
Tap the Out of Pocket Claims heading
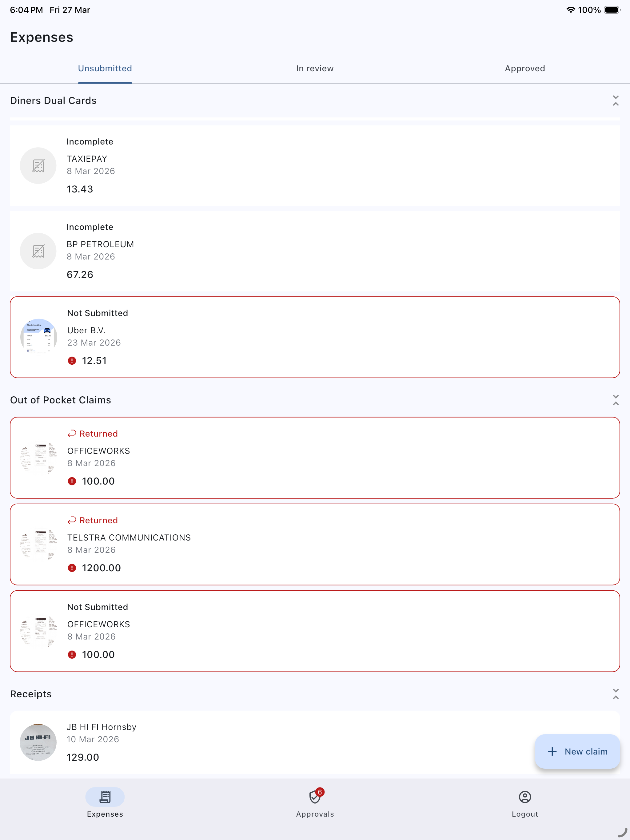tap(60, 400)
